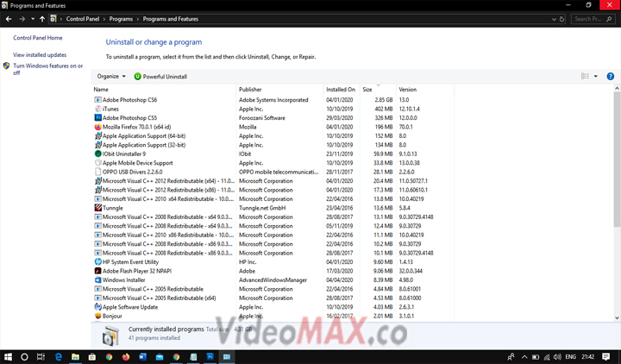Click the 'OPPO mobile telecommunicati...' publisher cell
The height and width of the screenshot is (364, 621).
[279, 172]
